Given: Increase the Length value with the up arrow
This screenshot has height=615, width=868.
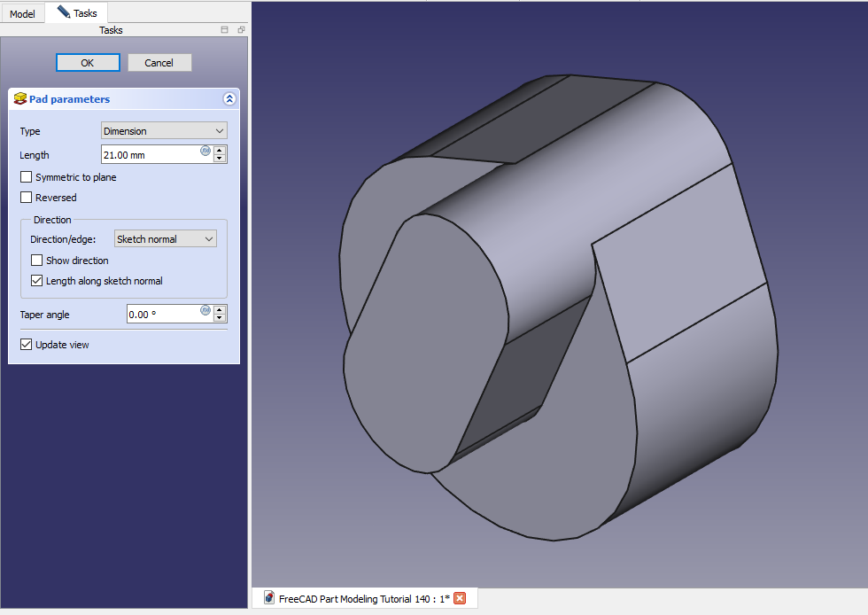Looking at the screenshot, I should point(220,150).
